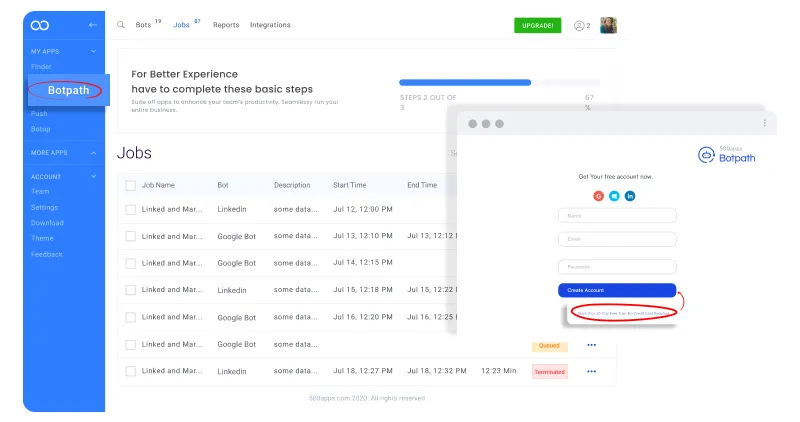The height and width of the screenshot is (422, 800).
Task: Check the job row starting Jul 14, 12:15 PM
Action: coord(131,263)
